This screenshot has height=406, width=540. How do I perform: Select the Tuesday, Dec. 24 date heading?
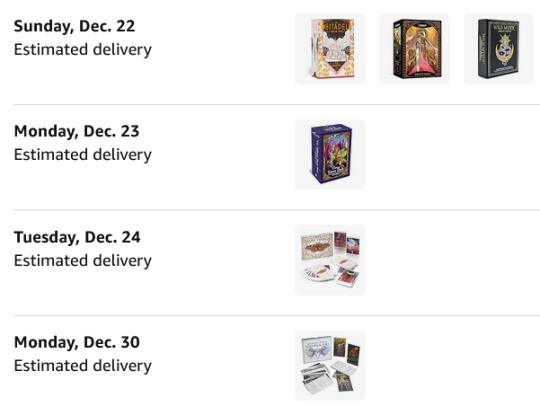[77, 237]
